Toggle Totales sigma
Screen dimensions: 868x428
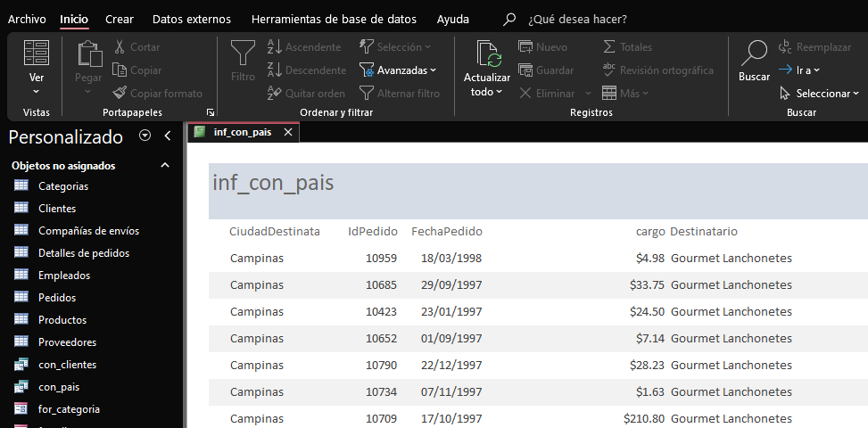627,47
